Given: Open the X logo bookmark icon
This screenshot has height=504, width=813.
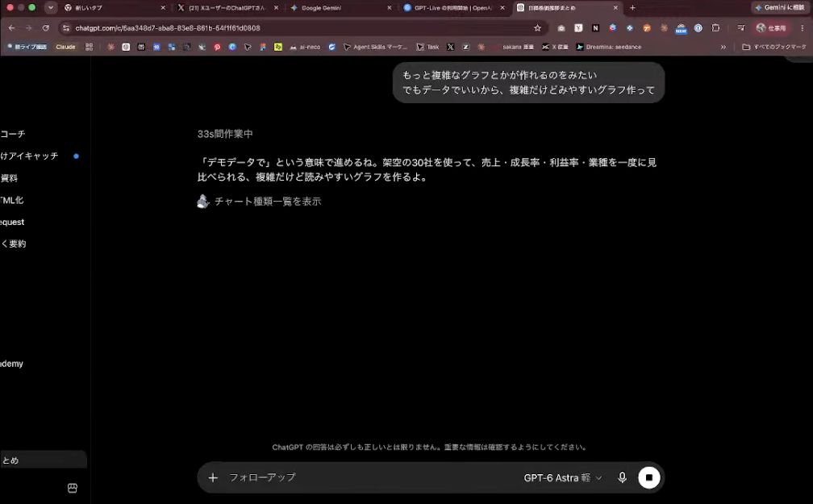Looking at the screenshot, I should click(451, 47).
